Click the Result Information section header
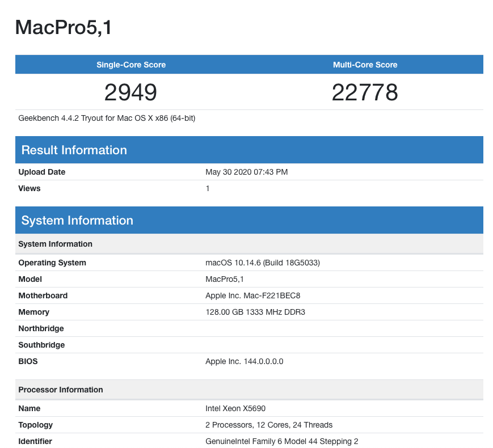 point(249,150)
